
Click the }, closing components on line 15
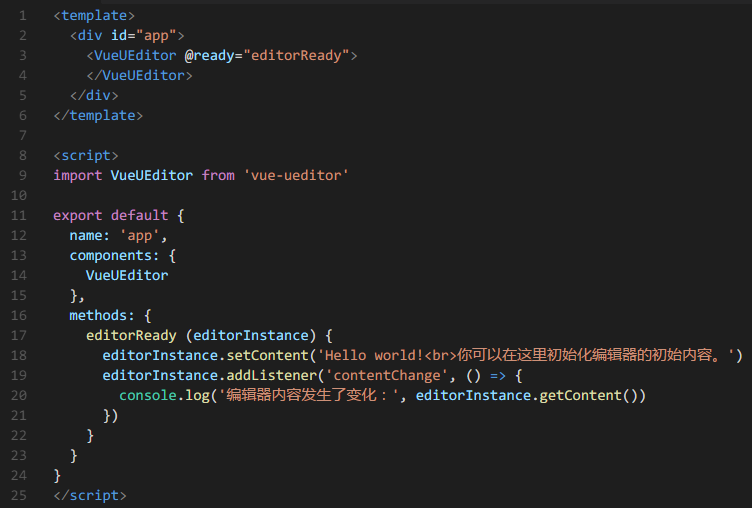coord(77,295)
